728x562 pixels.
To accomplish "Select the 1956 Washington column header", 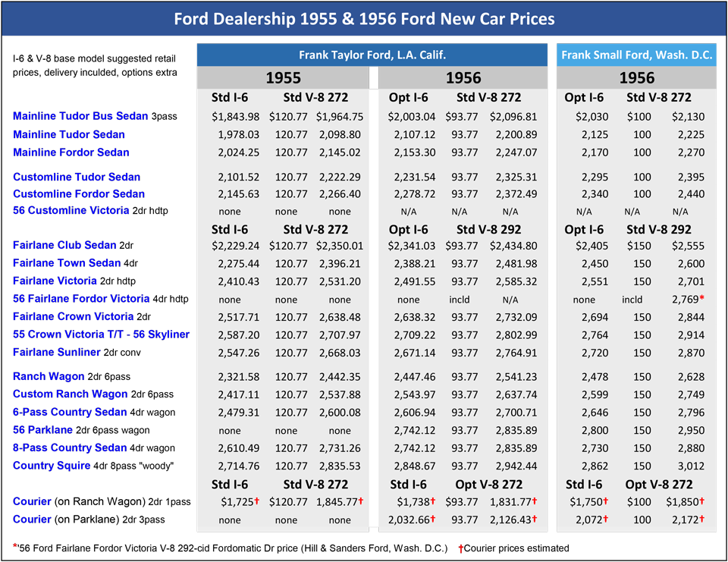I will click(x=637, y=77).
